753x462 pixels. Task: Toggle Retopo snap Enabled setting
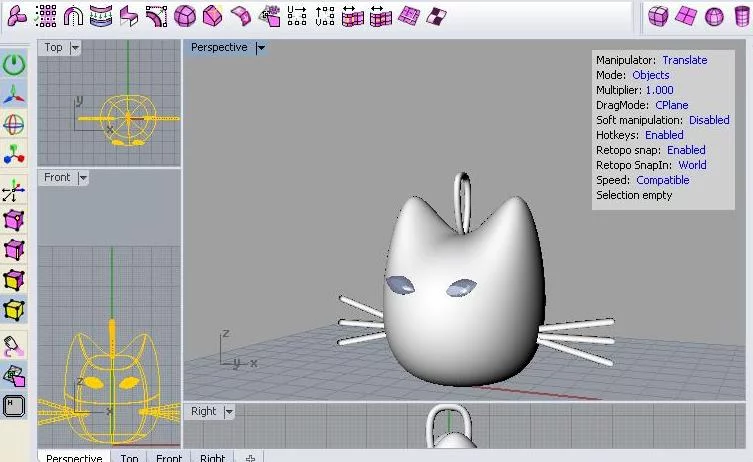click(x=686, y=150)
